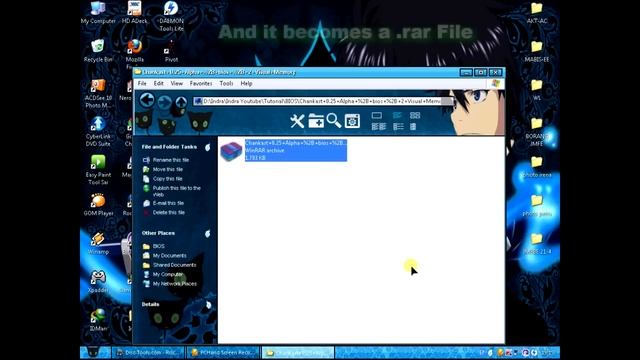The image size is (640, 360).
Task: Open the File menu
Action: click(142, 83)
